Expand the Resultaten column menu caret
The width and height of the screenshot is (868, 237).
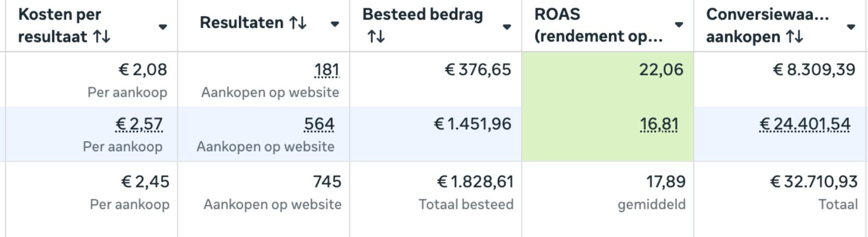coord(335,24)
